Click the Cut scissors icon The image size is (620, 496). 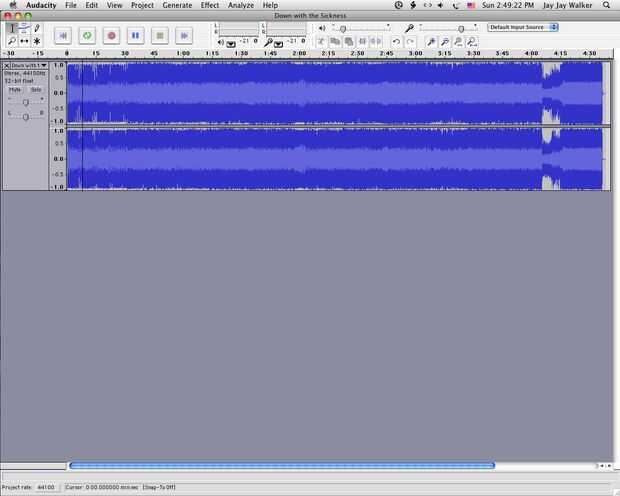pyautogui.click(x=322, y=41)
